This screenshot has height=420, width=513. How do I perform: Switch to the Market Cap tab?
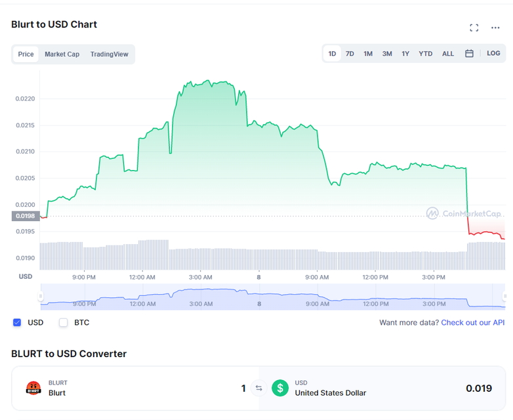tap(62, 54)
